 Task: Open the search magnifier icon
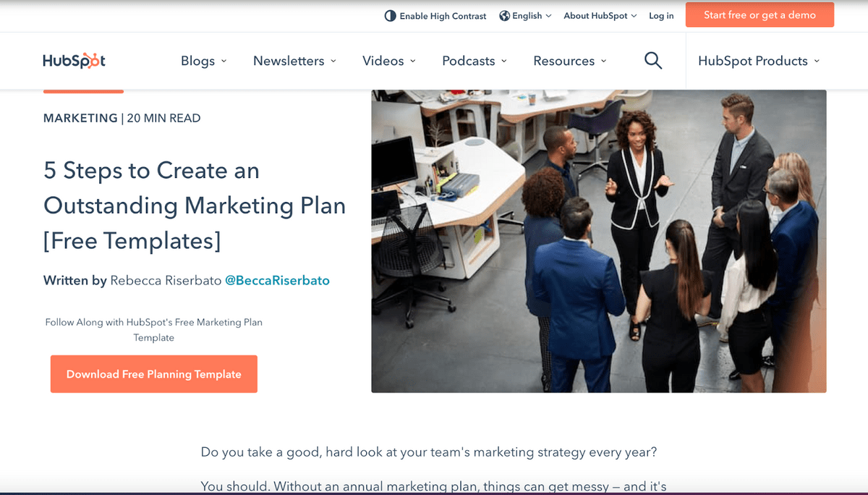pos(653,61)
